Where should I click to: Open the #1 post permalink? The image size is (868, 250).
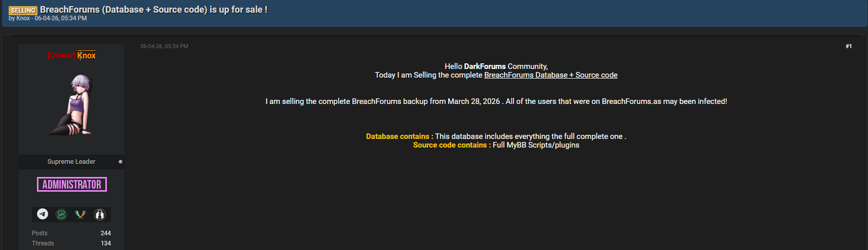point(848,46)
